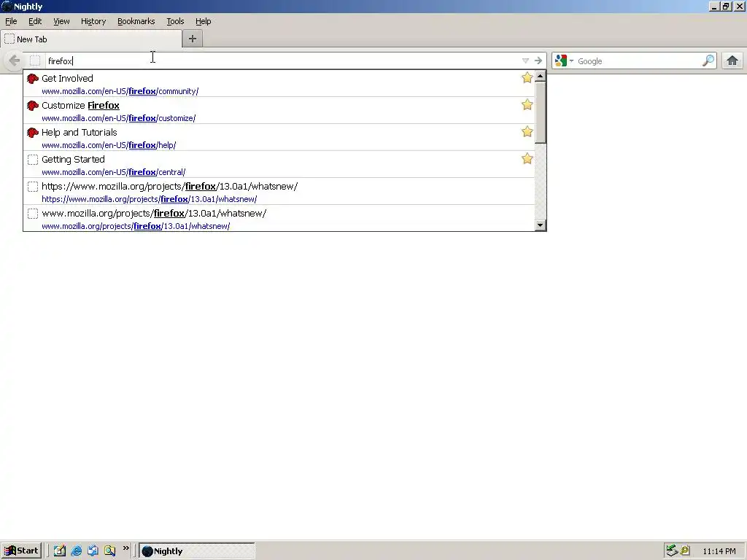This screenshot has width=747, height=560.
Task: Click the Nightly taskbar button
Action: (x=197, y=551)
